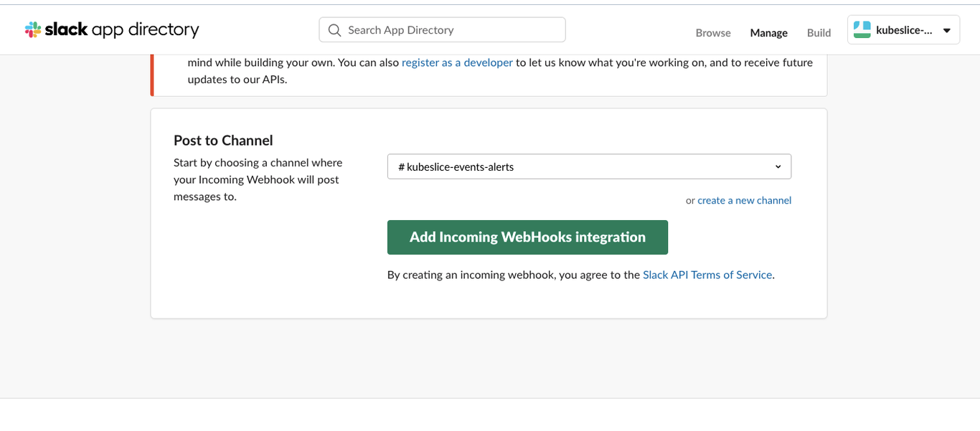Expand the workspace switcher caret arrow
The width and height of the screenshot is (980, 431).
click(x=946, y=31)
